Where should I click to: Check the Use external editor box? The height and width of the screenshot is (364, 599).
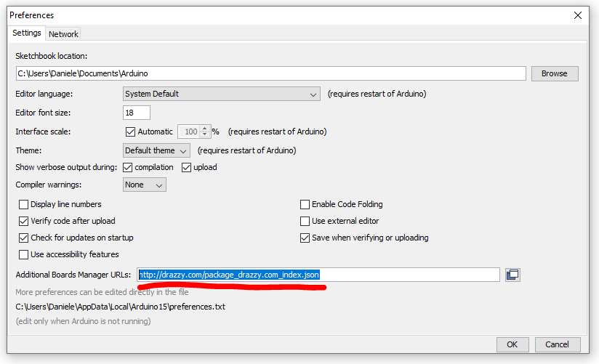coord(305,222)
